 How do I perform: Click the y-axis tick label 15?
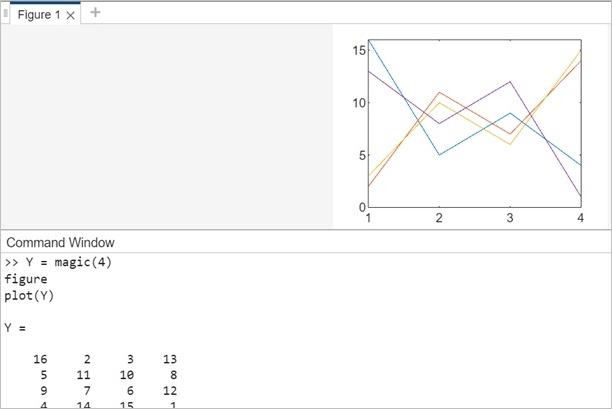[x=357, y=51]
